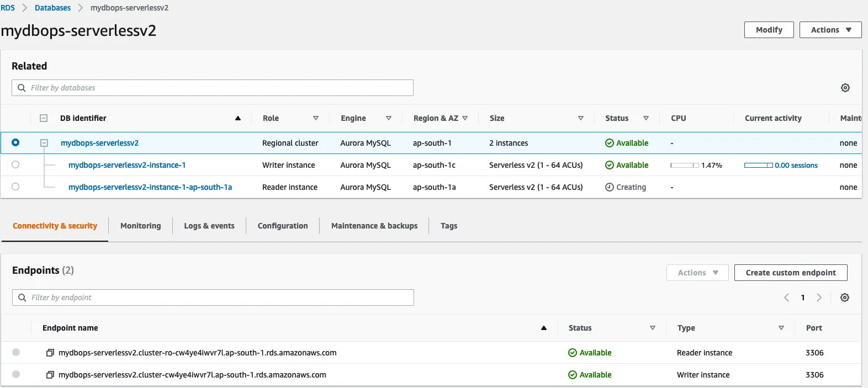Click the current activity sessions bar
The image size is (868, 388).
(x=759, y=165)
